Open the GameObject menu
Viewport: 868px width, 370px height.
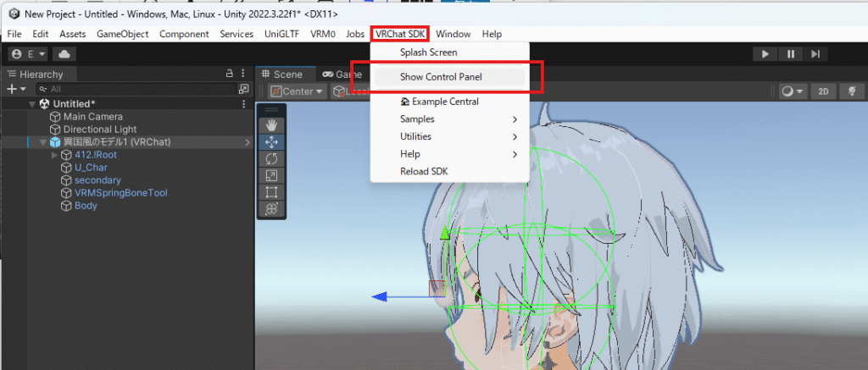click(122, 34)
